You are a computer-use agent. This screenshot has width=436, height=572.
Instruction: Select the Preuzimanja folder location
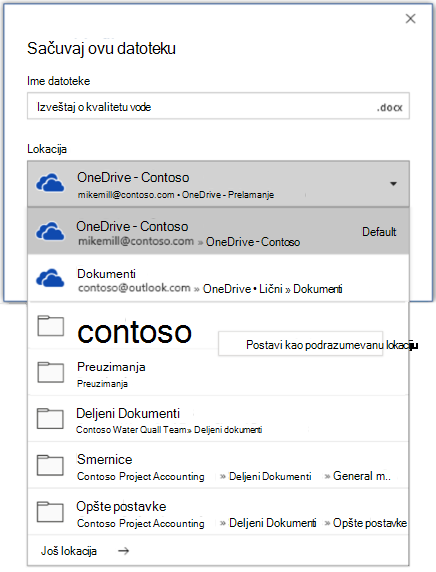[x=218, y=372]
